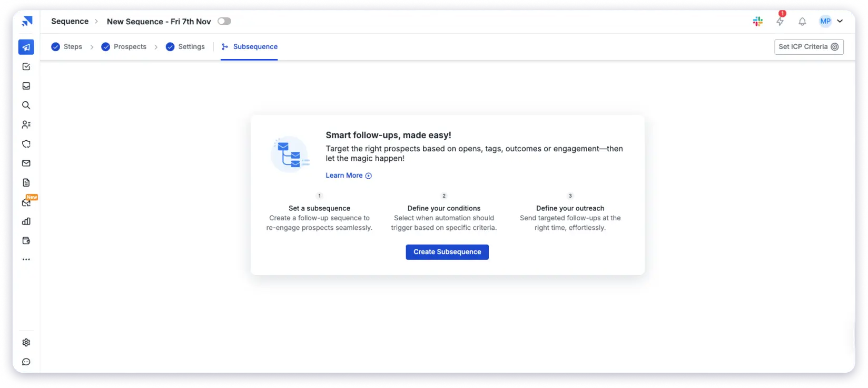This screenshot has width=868, height=388.
Task: Expand the account menu chevron
Action: coord(840,21)
